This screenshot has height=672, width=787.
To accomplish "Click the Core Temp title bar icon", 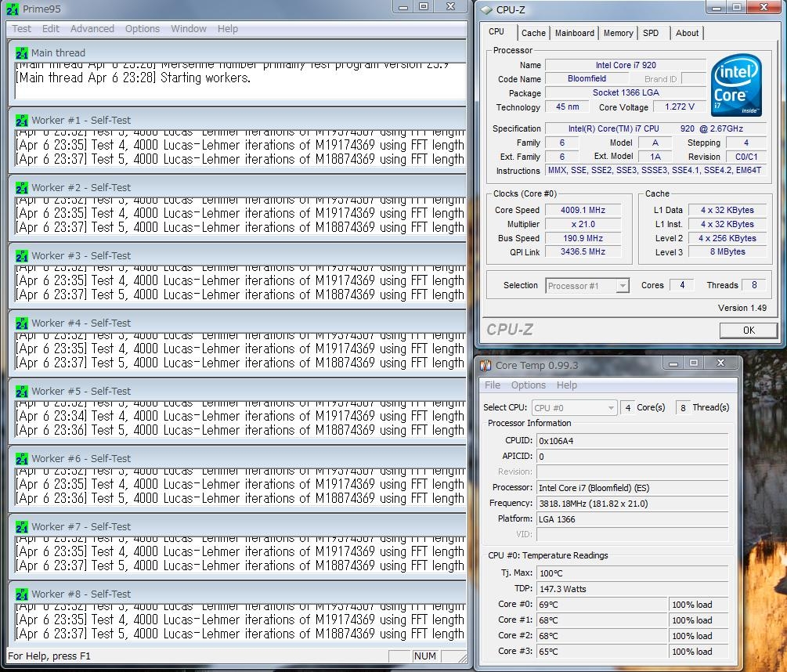I will [486, 365].
